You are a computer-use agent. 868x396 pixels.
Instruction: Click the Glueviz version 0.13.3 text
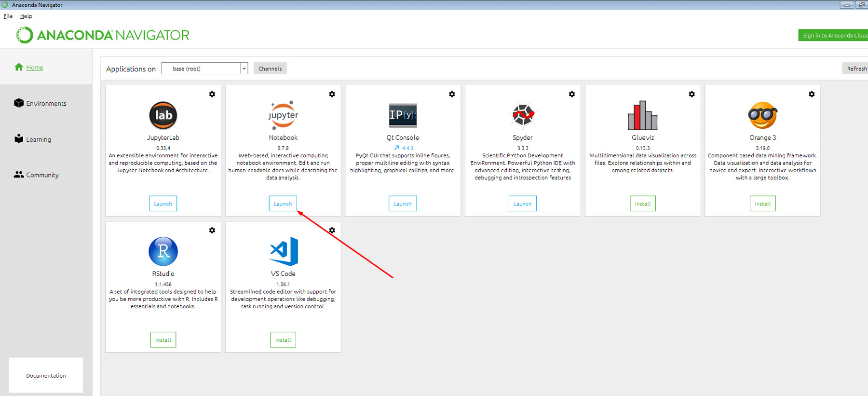point(643,148)
